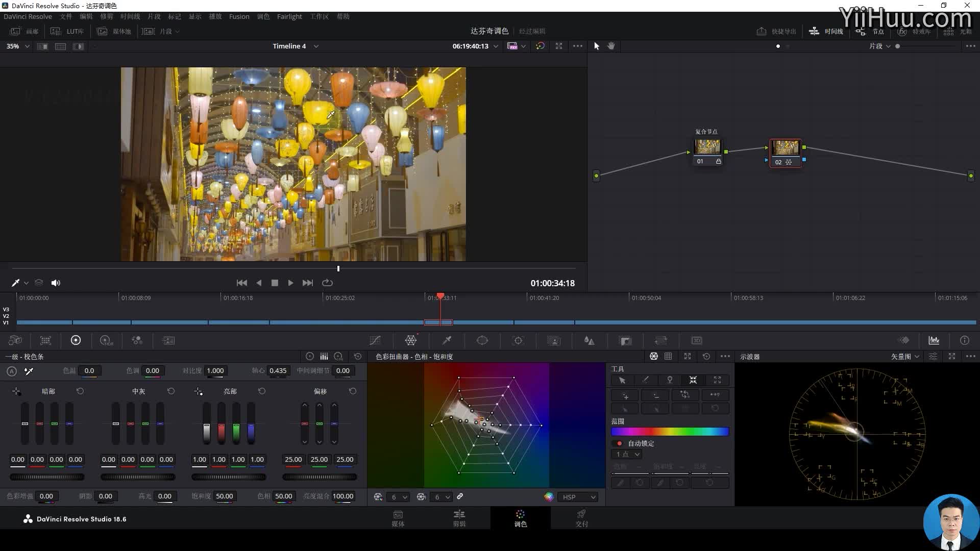The width and height of the screenshot is (980, 551).
Task: Open the Curves palette
Action: (x=375, y=340)
